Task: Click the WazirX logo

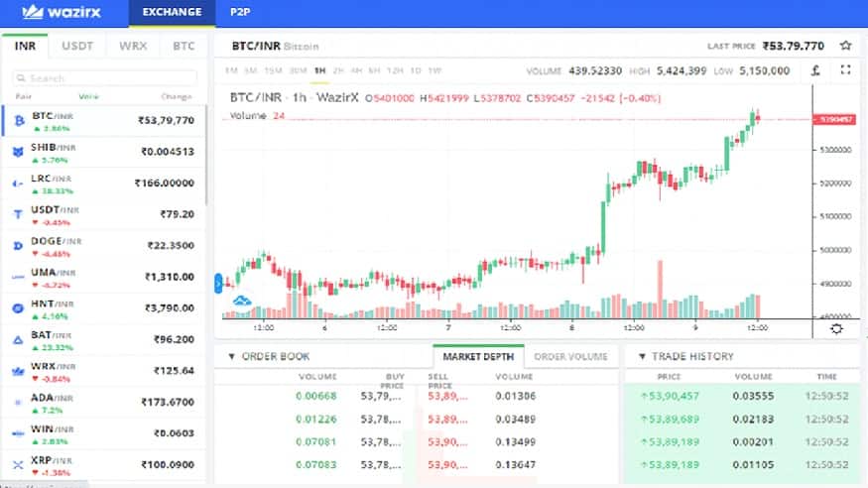Action: click(62, 12)
